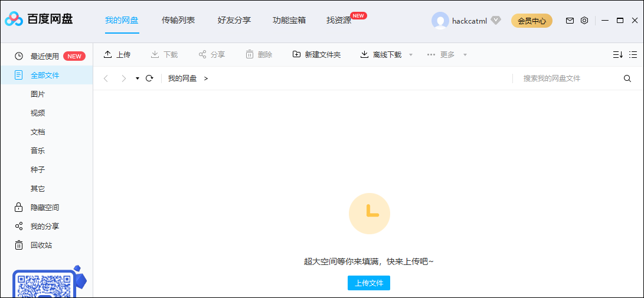Go forward with the right arrow

click(x=123, y=78)
